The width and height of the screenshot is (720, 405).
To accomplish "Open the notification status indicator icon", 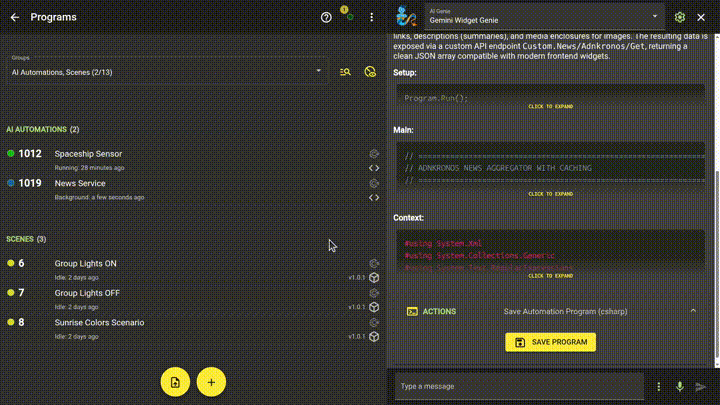I will coord(347,13).
